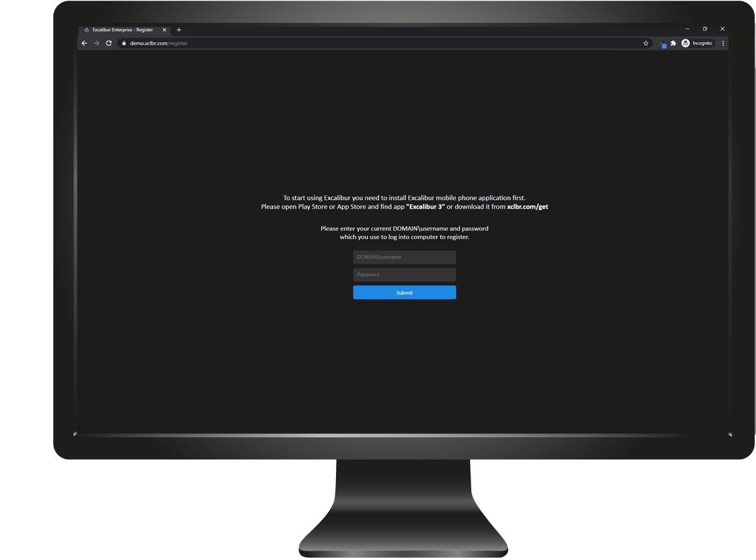Go back using the browser back arrow
Screen dimensions: 756x560
(x=84, y=43)
